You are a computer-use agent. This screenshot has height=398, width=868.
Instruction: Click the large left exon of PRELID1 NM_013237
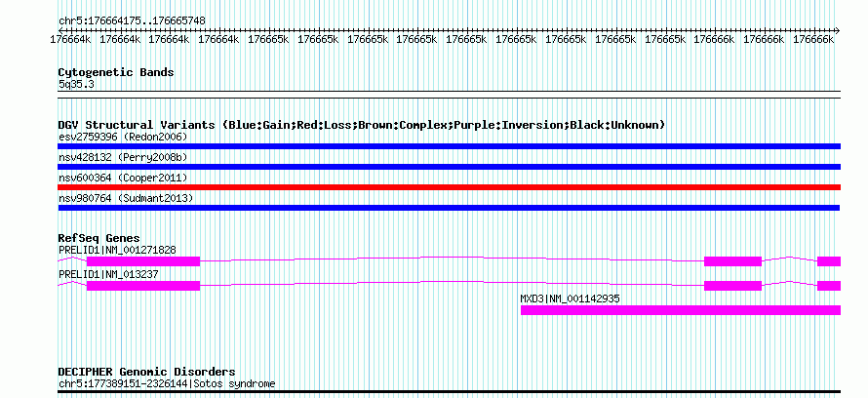(x=143, y=286)
